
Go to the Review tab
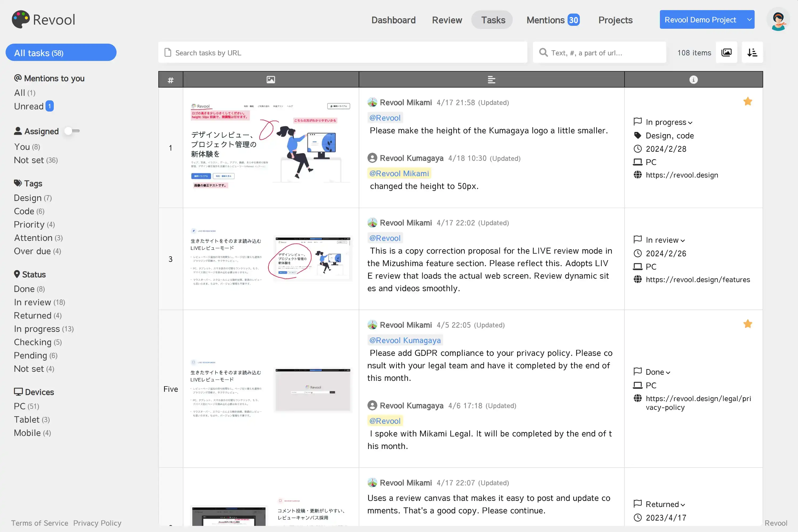[x=447, y=20]
